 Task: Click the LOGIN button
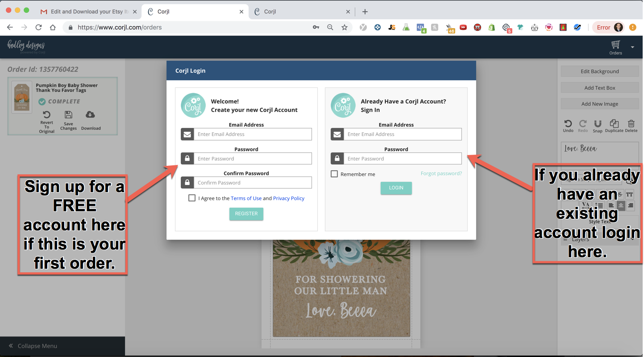(x=396, y=188)
